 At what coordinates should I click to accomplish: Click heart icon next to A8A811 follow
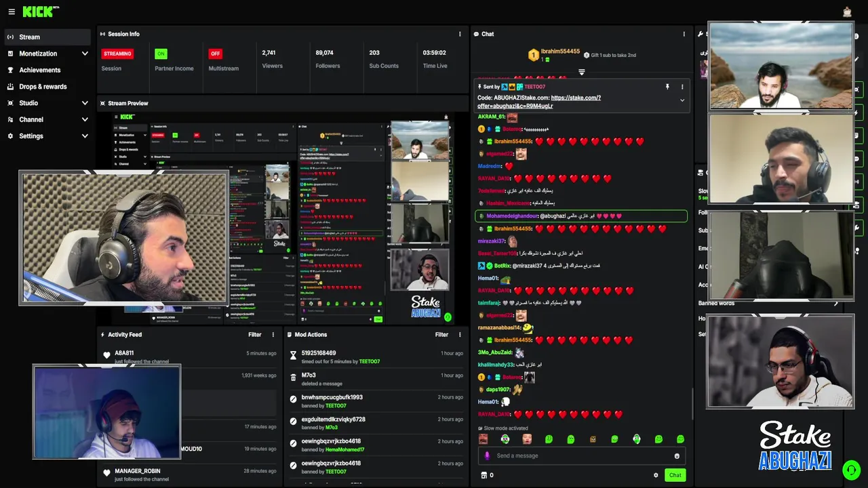pyautogui.click(x=106, y=355)
